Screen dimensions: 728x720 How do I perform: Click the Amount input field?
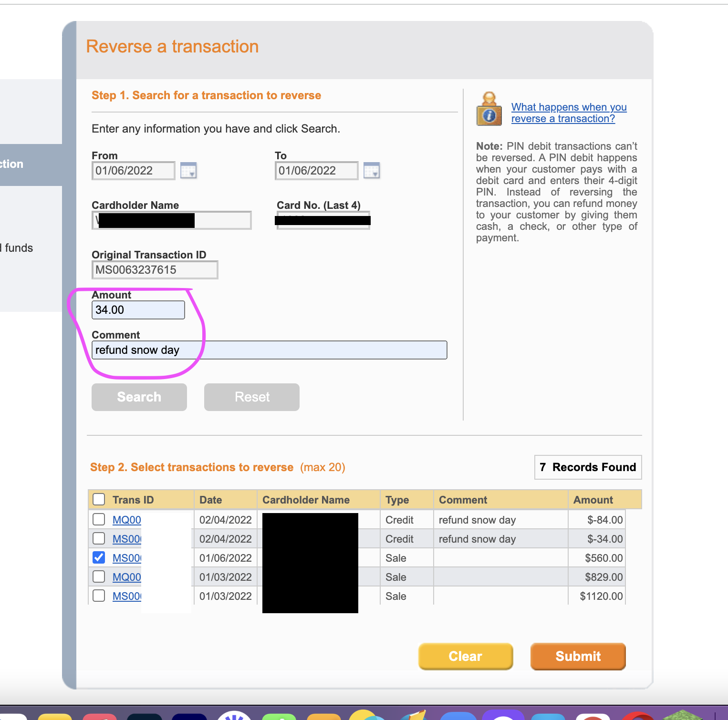138,309
